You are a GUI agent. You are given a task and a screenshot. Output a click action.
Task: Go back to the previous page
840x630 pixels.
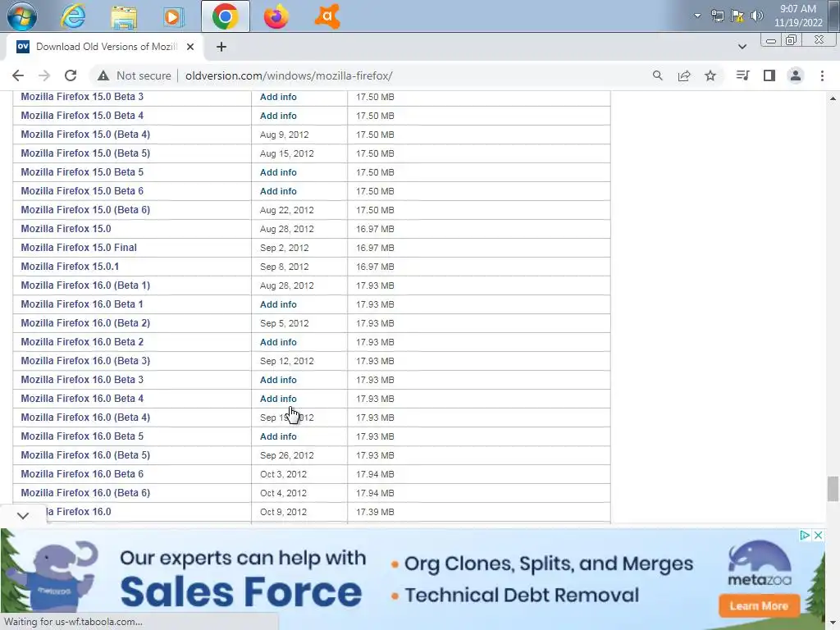pyautogui.click(x=18, y=75)
